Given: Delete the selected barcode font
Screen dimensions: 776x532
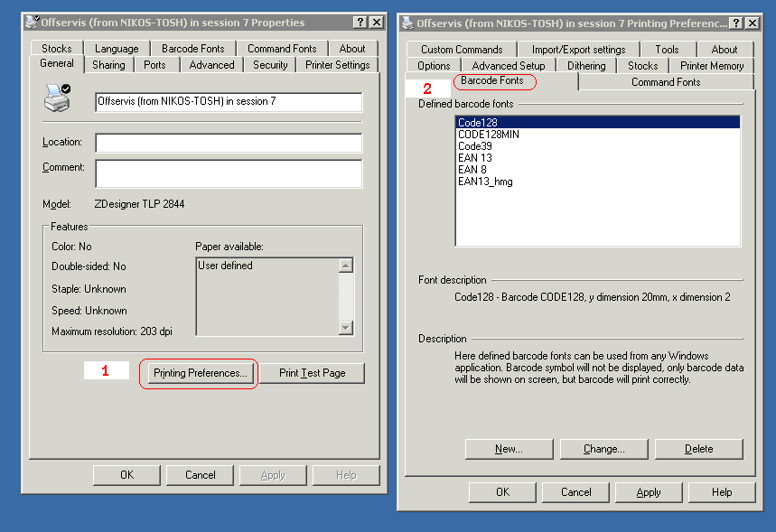Looking at the screenshot, I should click(698, 449).
